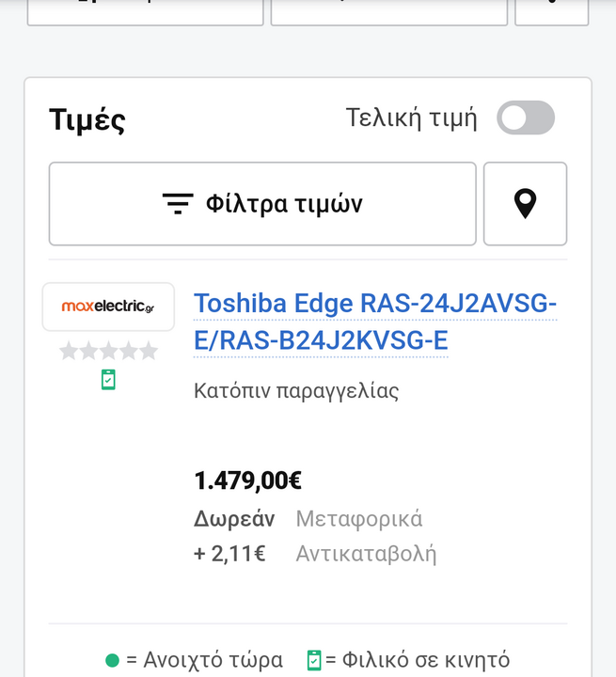
Task: Click the green mobile icon under the rating
Action: tap(108, 380)
